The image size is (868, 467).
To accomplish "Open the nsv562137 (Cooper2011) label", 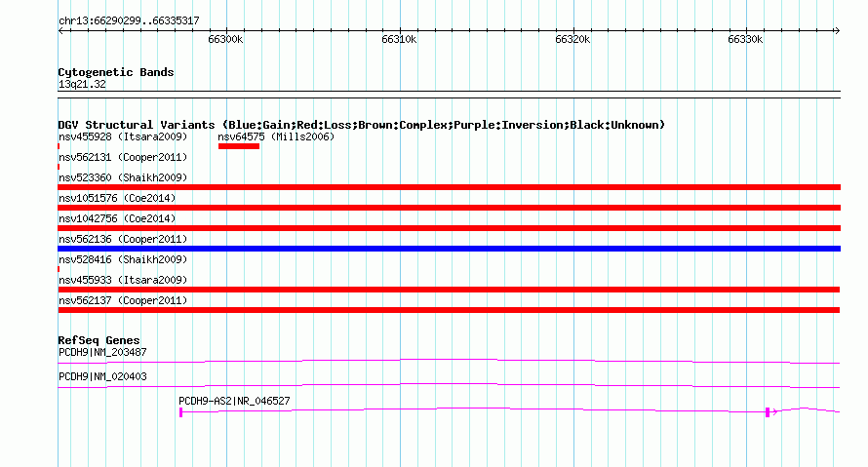I will tap(123, 300).
